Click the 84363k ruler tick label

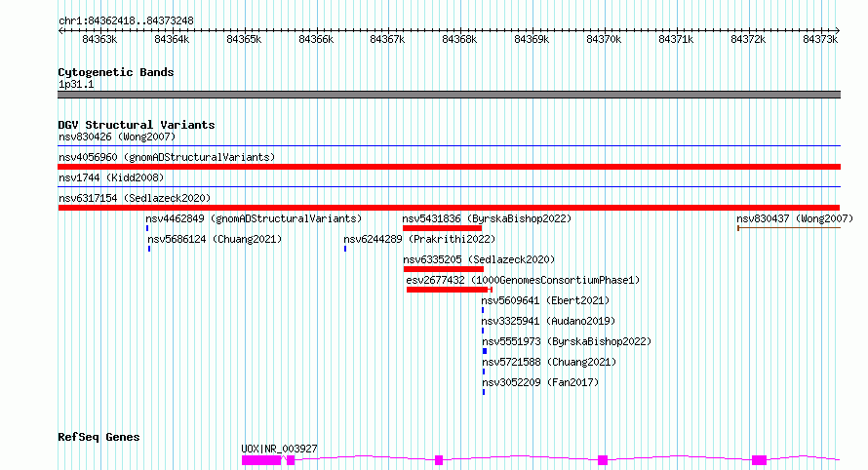(99, 40)
